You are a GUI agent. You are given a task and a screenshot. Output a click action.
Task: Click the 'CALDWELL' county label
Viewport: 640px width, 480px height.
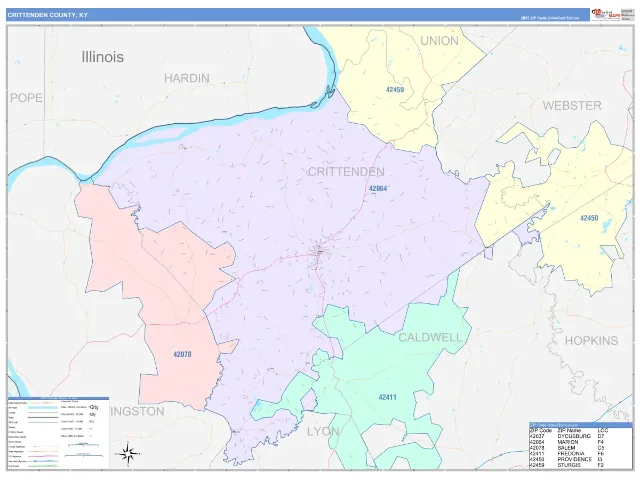pos(430,338)
